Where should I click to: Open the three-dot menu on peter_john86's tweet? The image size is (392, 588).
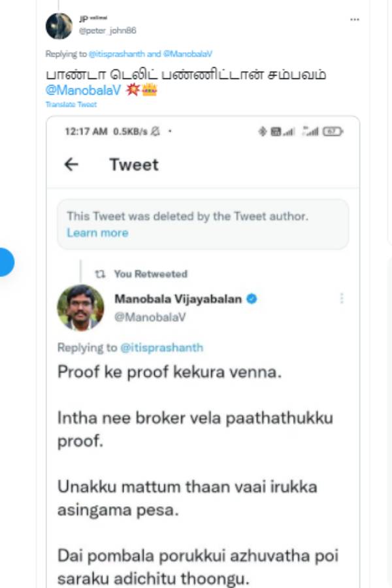pyautogui.click(x=353, y=20)
